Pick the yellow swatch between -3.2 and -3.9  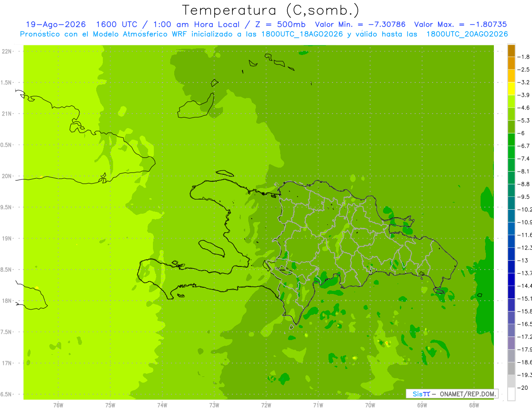[x=511, y=89]
